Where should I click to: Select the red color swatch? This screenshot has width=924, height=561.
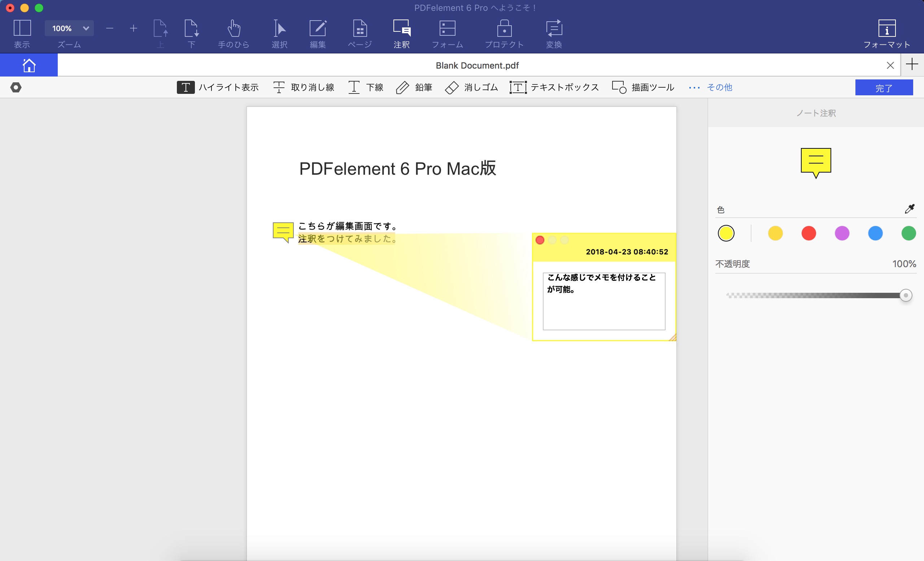click(x=809, y=233)
